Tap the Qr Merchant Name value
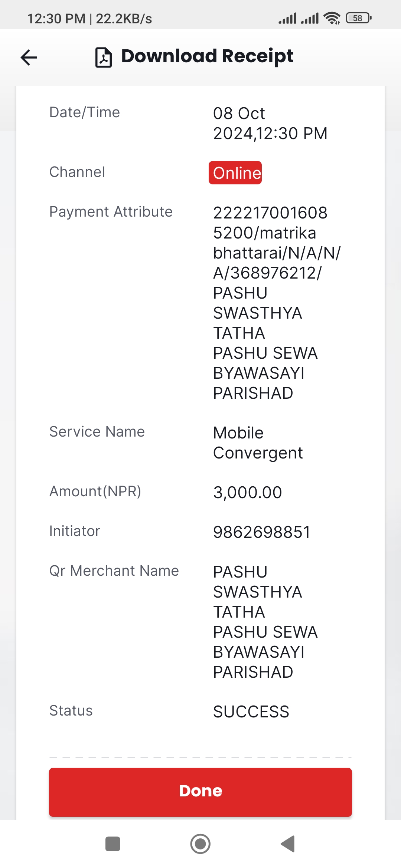The image size is (401, 868). tap(265, 622)
